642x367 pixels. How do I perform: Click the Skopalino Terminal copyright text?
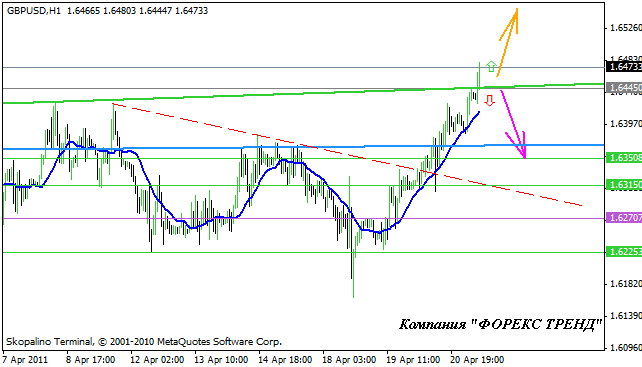click(x=144, y=341)
